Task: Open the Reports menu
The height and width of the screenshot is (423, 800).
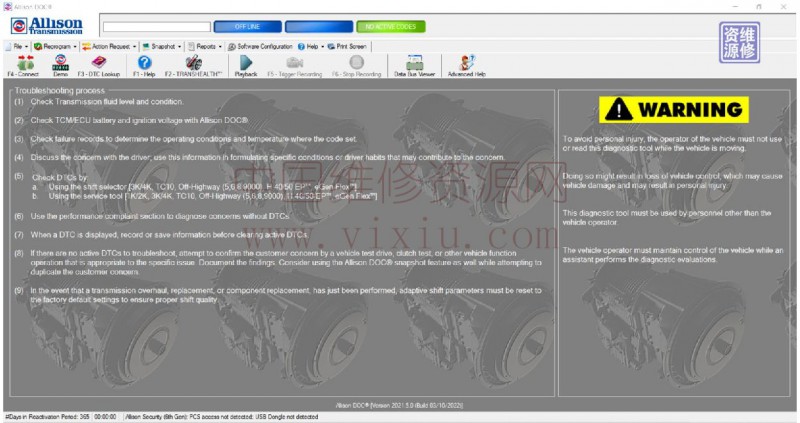Action: pyautogui.click(x=205, y=46)
